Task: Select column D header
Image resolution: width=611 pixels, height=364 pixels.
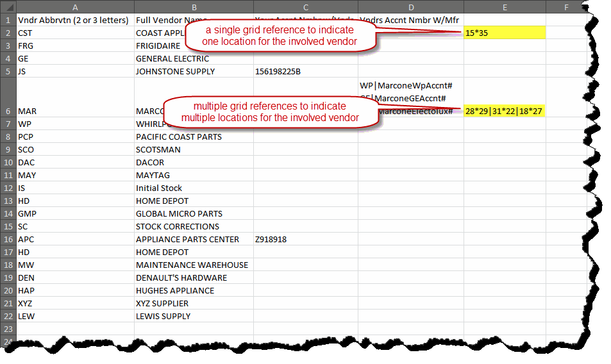Action: [x=411, y=7]
